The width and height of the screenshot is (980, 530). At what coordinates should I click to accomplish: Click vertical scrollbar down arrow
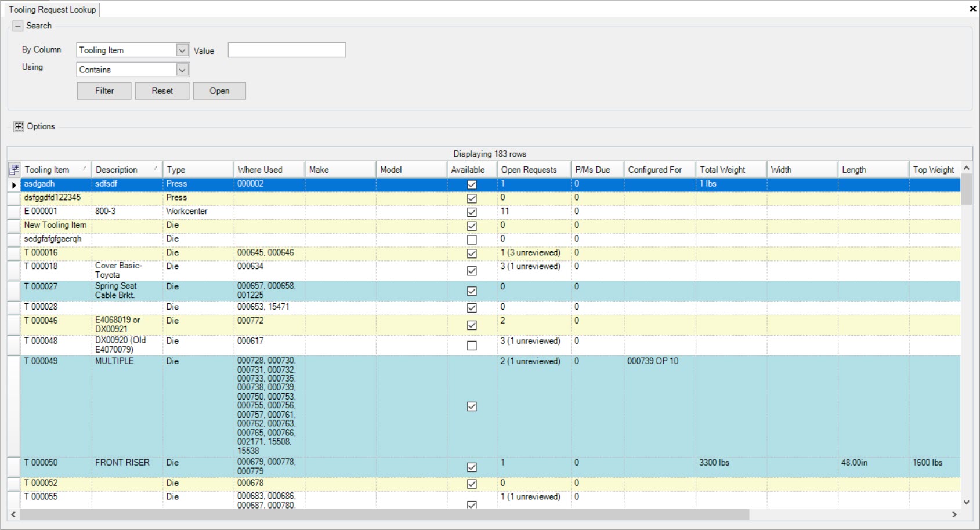[x=967, y=503]
